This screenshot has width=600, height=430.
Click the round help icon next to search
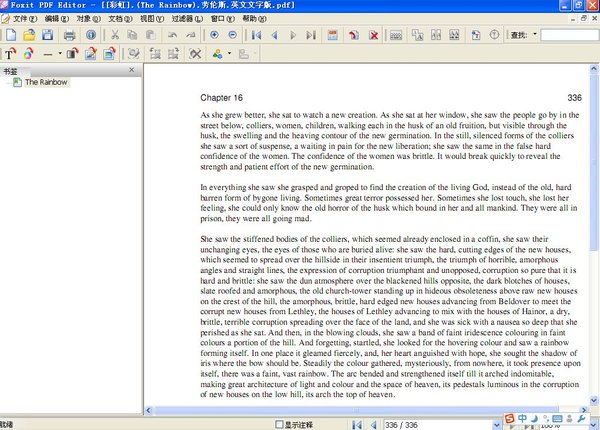[x=494, y=35]
